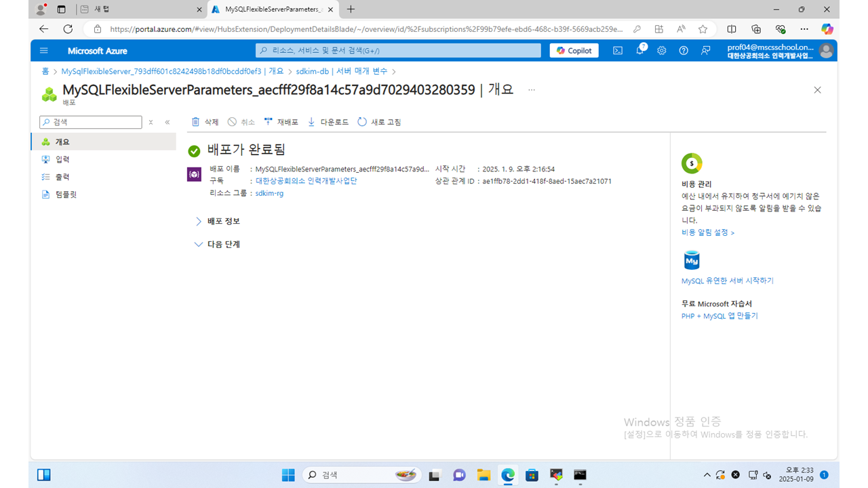
Task: Open the help question mark menu
Action: [684, 51]
